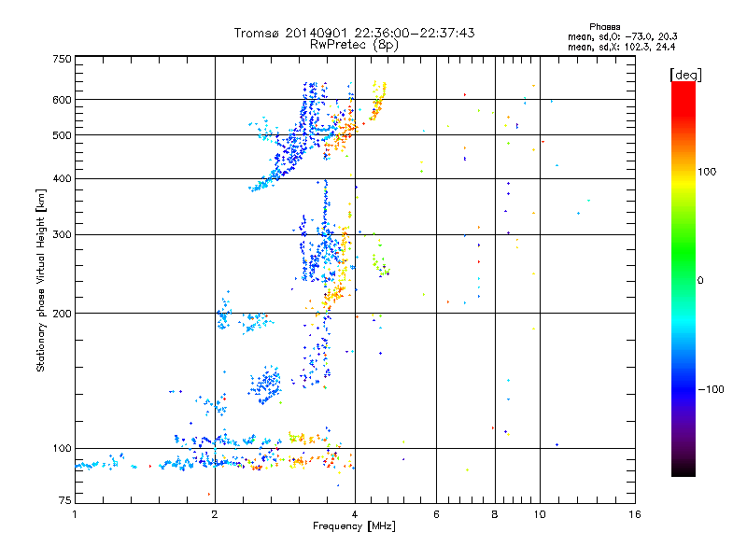Click the rainbow phase colorbar
This screenshot has height=560, width=747.
click(684, 279)
